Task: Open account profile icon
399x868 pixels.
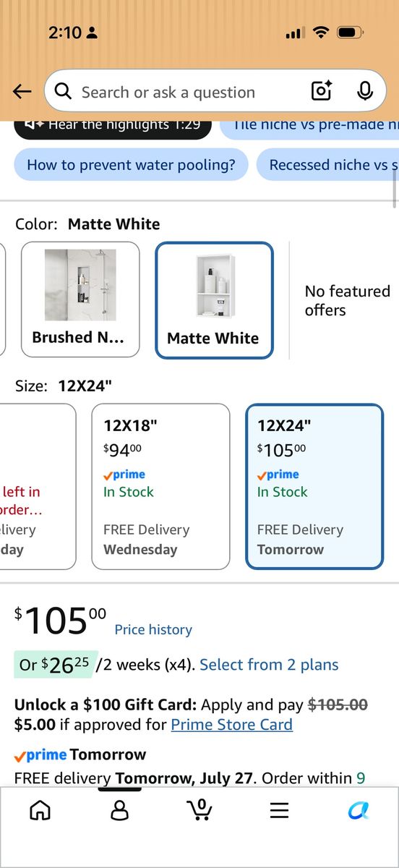Action: coord(120,810)
